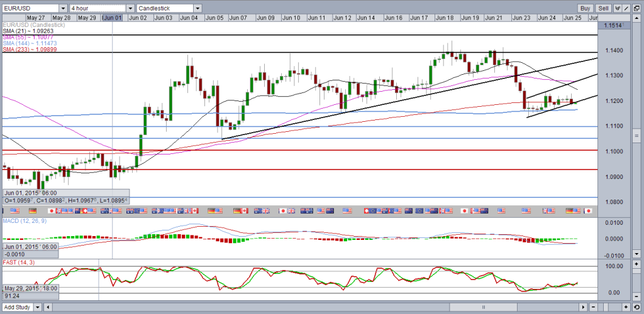
Task: Click the Candlestick chart type field
Action: 165,8
